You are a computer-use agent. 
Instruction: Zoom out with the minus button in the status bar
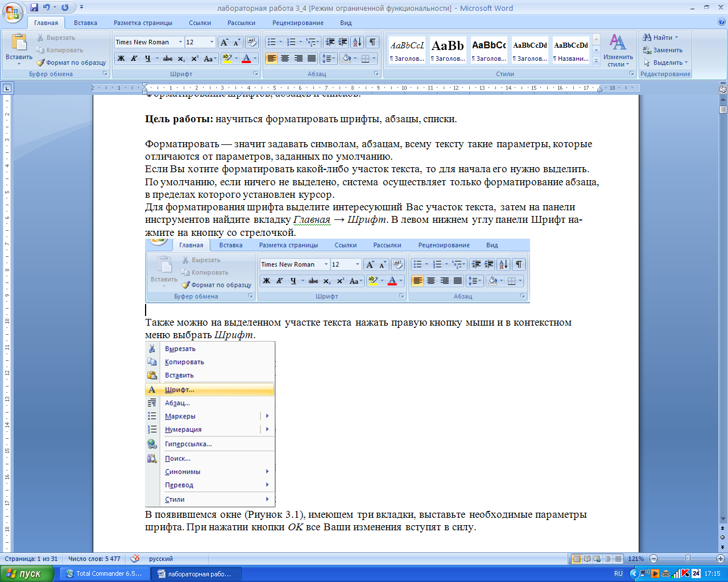(653, 559)
